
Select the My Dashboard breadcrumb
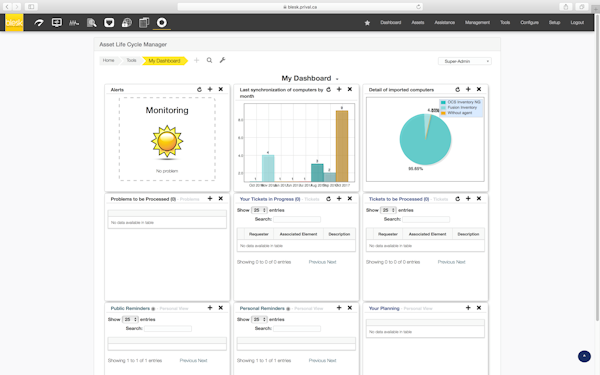pos(164,61)
